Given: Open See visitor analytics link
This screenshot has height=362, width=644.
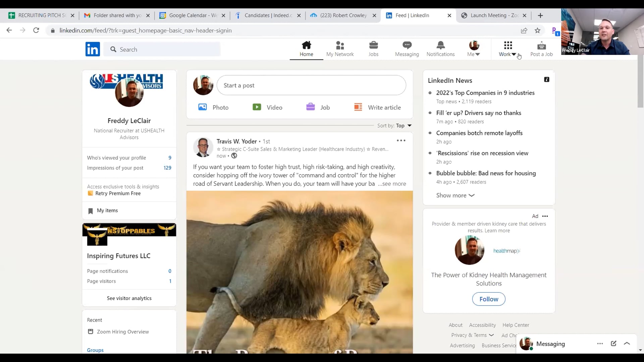Looking at the screenshot, I should coord(129,298).
